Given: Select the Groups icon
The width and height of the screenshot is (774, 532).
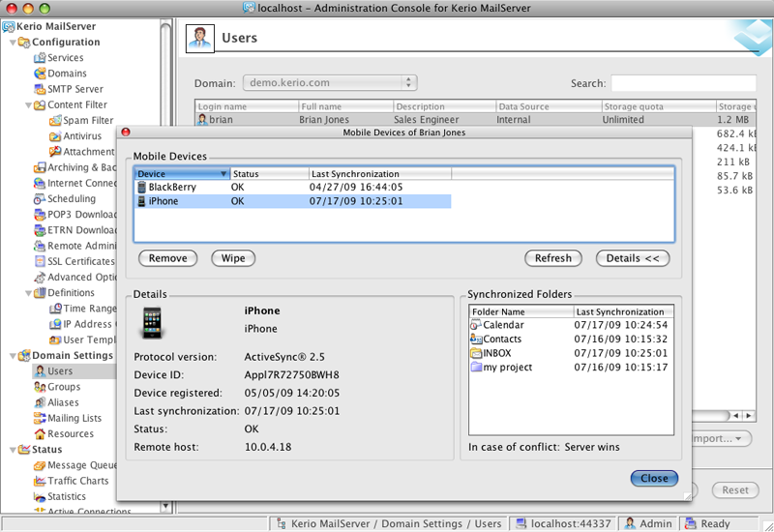Looking at the screenshot, I should [40, 387].
